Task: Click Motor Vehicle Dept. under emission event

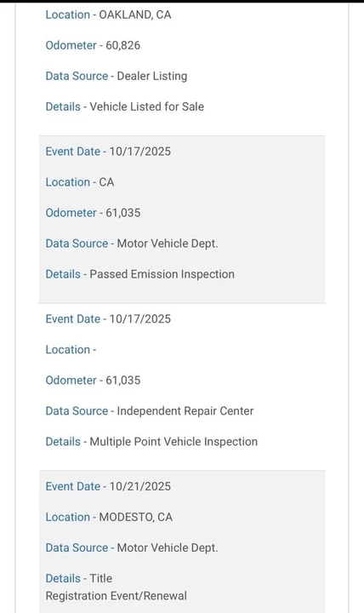Action: pyautogui.click(x=168, y=243)
